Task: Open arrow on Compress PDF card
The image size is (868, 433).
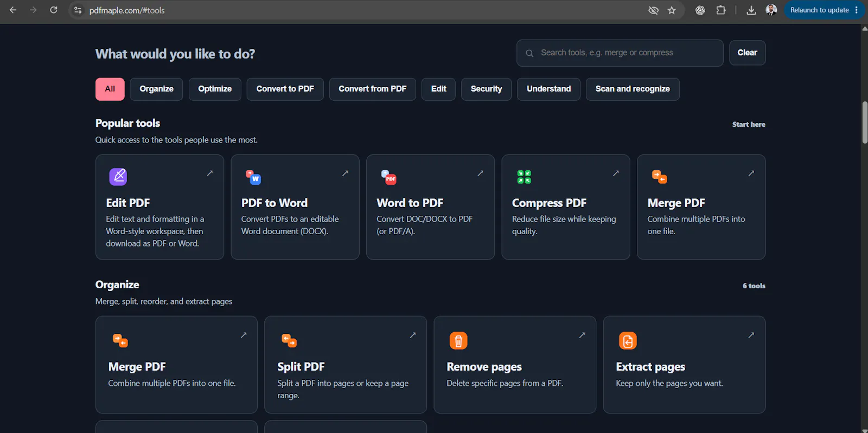Action: (x=616, y=173)
